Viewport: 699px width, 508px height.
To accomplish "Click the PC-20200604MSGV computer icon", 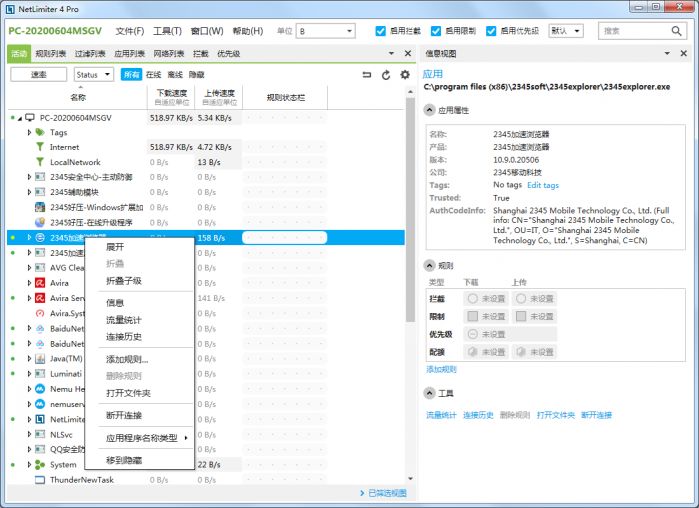I will coord(30,117).
